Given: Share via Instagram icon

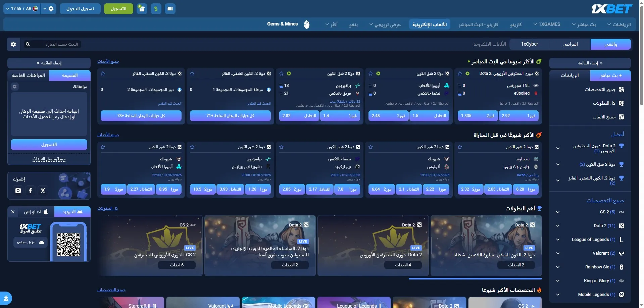Looking at the screenshot, I should (x=18, y=191).
